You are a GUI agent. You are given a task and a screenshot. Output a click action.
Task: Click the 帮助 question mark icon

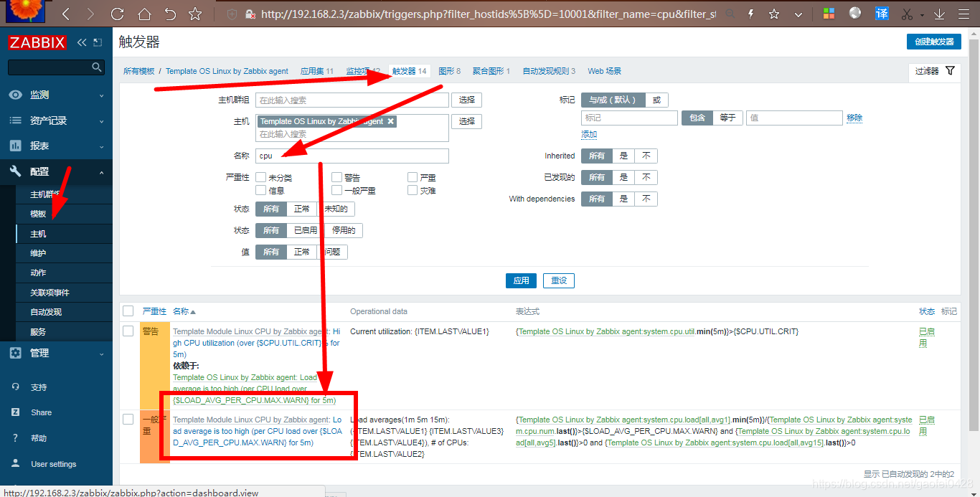(x=16, y=438)
